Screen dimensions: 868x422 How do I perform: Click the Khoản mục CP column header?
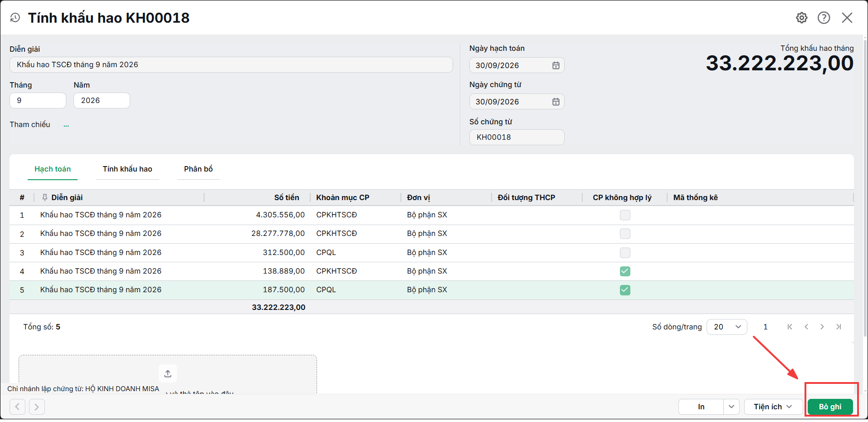point(343,197)
